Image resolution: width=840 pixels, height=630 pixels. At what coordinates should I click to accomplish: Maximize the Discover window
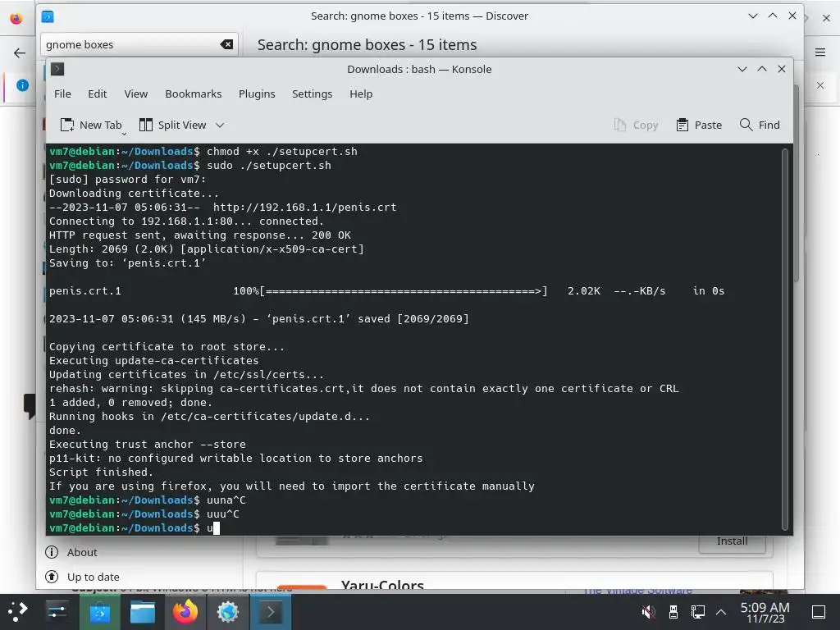[773, 16]
